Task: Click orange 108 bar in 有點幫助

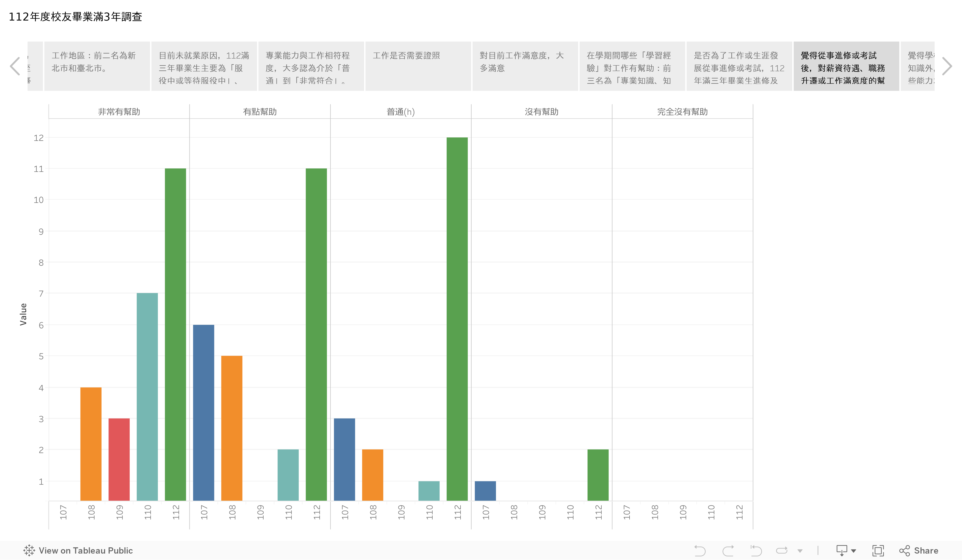Action: coord(232,428)
